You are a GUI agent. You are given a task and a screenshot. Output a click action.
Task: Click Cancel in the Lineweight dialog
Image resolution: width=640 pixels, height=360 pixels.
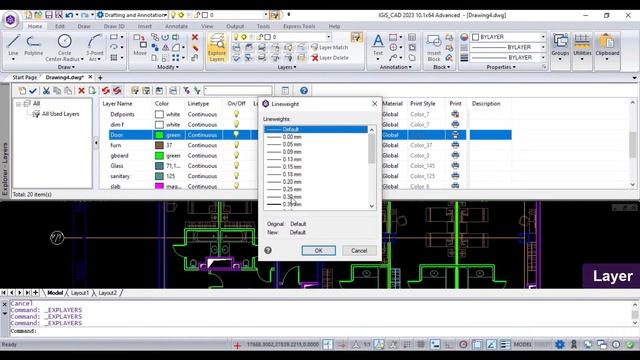click(359, 250)
